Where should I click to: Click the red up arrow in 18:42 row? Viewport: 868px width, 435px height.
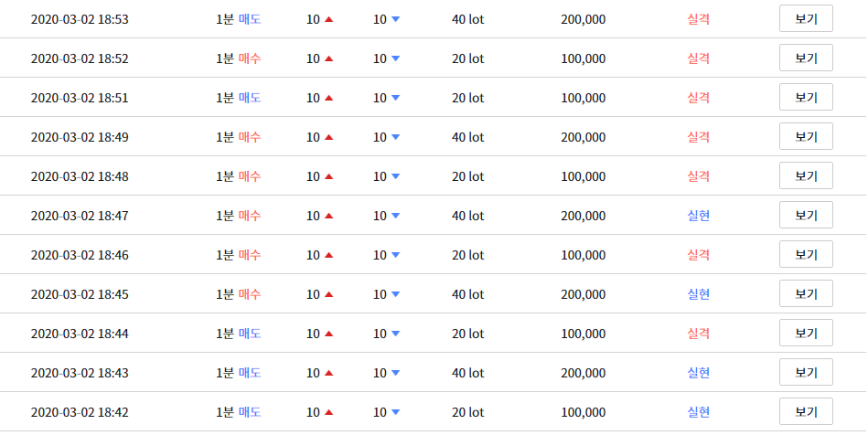(329, 412)
